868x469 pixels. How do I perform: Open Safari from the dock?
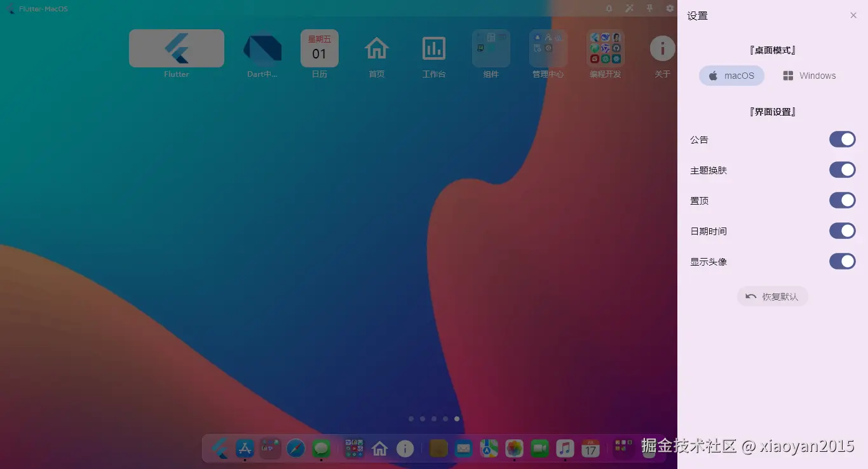tap(295, 448)
